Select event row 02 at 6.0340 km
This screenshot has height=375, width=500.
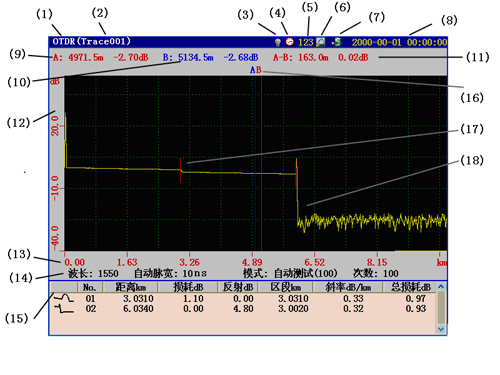(243, 309)
